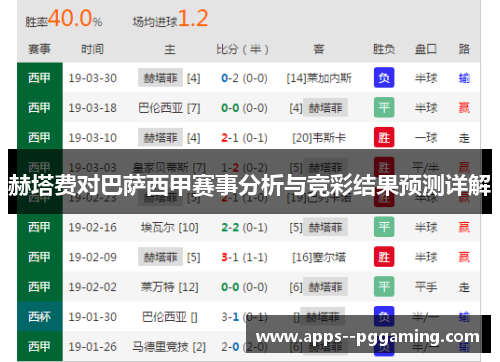This screenshot has width=500, height=362.
Task: Click the 胜负 column header
Action: [x=384, y=49]
